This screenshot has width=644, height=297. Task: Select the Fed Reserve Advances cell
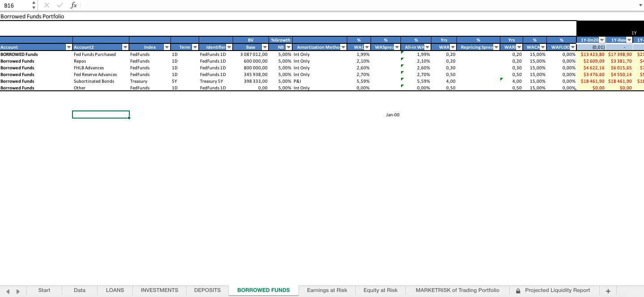click(101, 75)
